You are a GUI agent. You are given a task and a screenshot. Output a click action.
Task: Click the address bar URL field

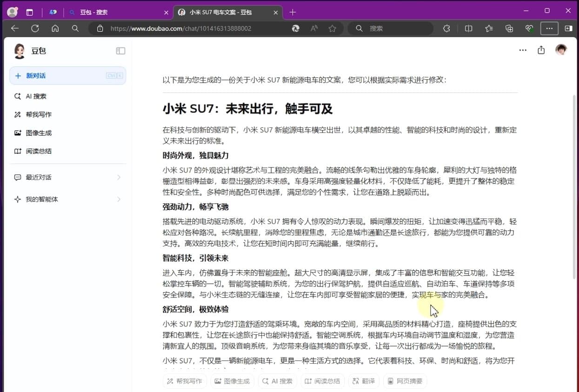pyautogui.click(x=195, y=28)
